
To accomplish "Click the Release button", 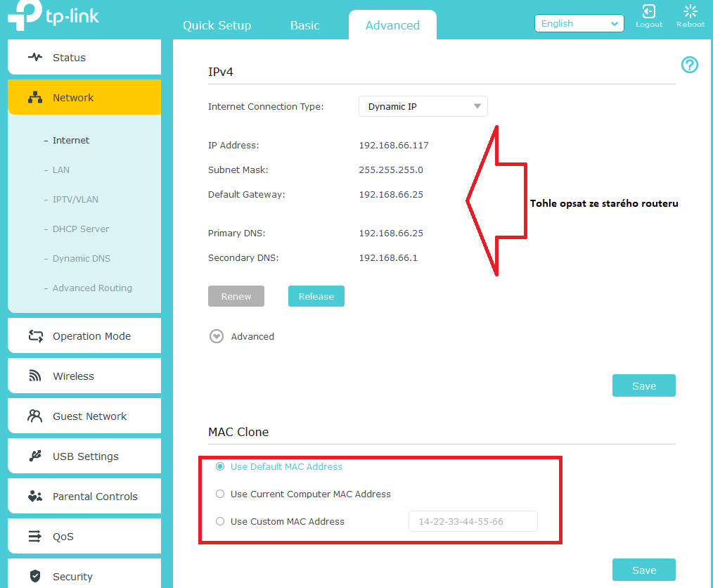I will 316,296.
